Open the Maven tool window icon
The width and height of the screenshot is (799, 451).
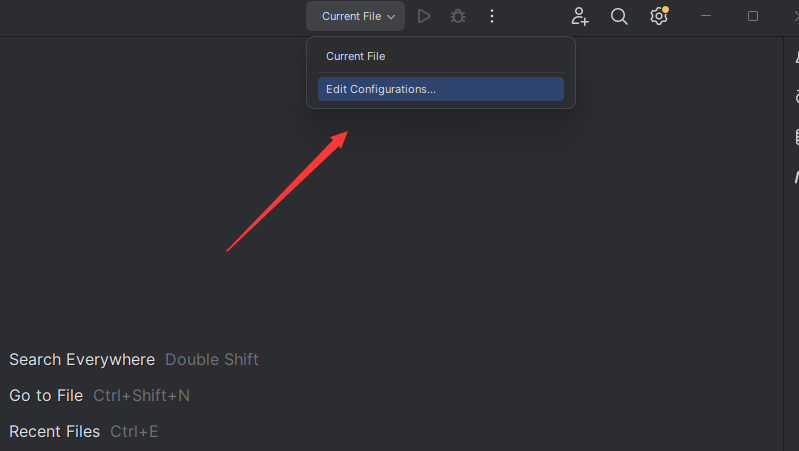click(x=796, y=176)
